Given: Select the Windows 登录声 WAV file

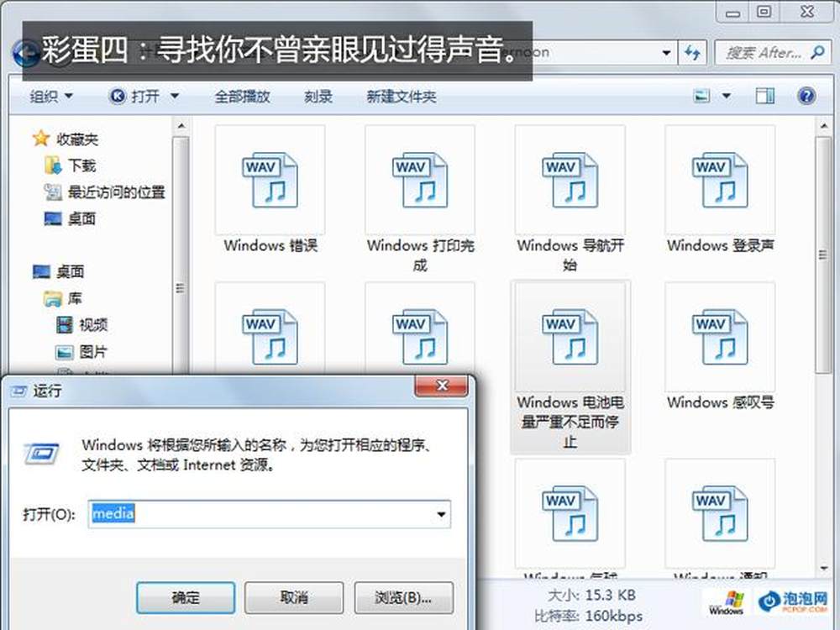Looking at the screenshot, I should coord(720,190).
